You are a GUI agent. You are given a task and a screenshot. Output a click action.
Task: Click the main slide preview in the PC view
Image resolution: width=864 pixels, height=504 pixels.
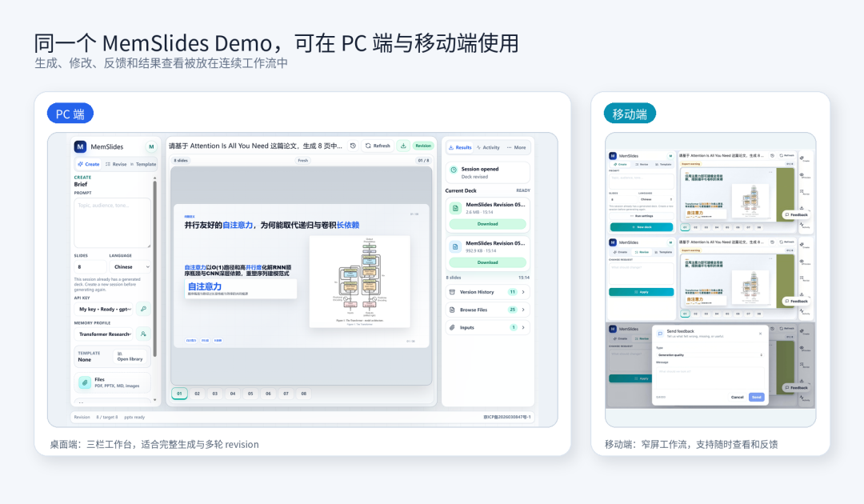click(302, 275)
